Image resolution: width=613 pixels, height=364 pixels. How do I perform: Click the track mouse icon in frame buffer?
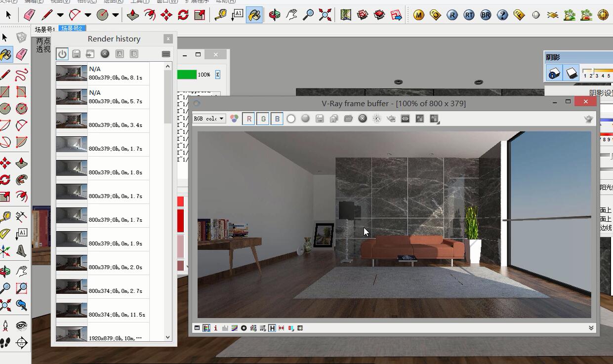[377, 119]
